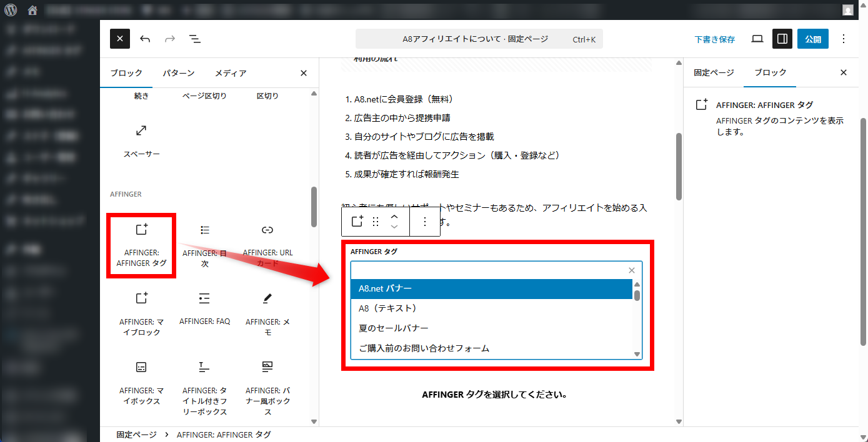Image resolution: width=868 pixels, height=442 pixels.
Task: Undo the last edit
Action: (x=145, y=39)
